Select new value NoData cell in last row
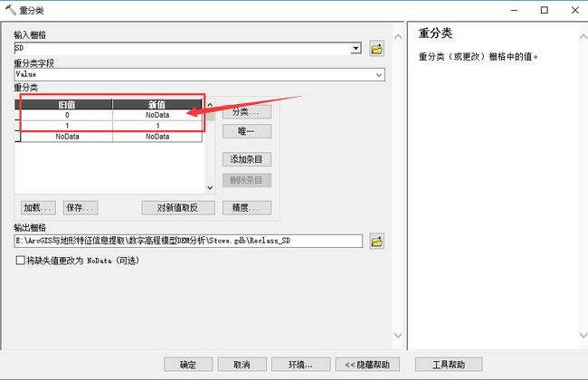This screenshot has width=588, height=380. point(157,137)
